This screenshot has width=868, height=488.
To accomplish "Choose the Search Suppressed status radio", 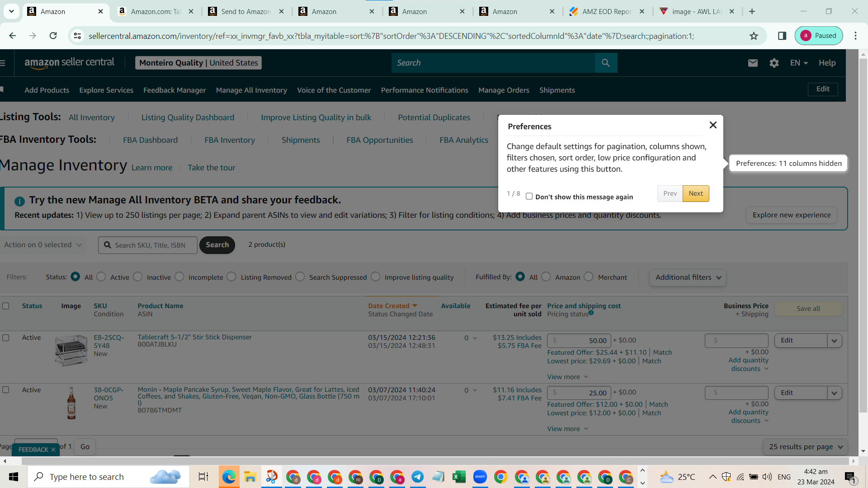I will pyautogui.click(x=300, y=277).
